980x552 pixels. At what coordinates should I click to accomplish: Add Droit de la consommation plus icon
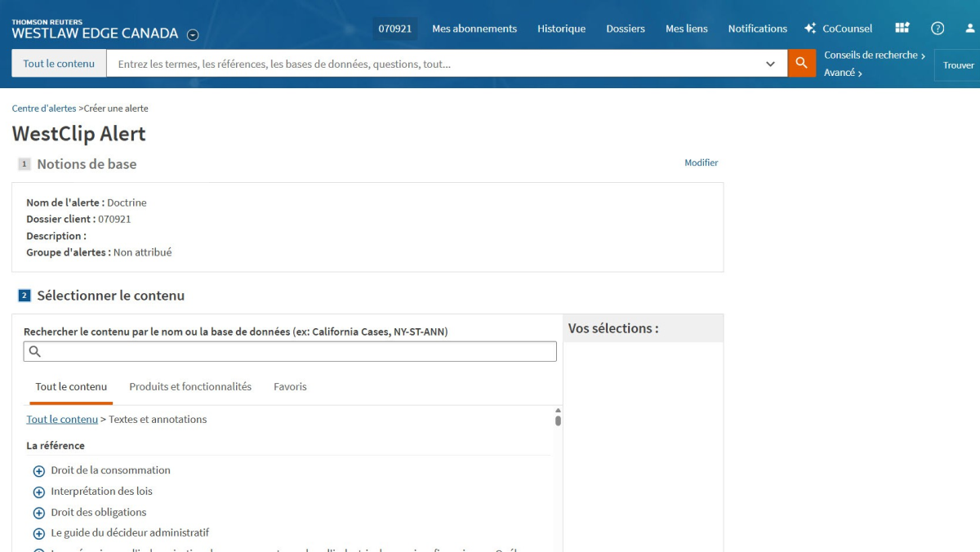coord(38,471)
